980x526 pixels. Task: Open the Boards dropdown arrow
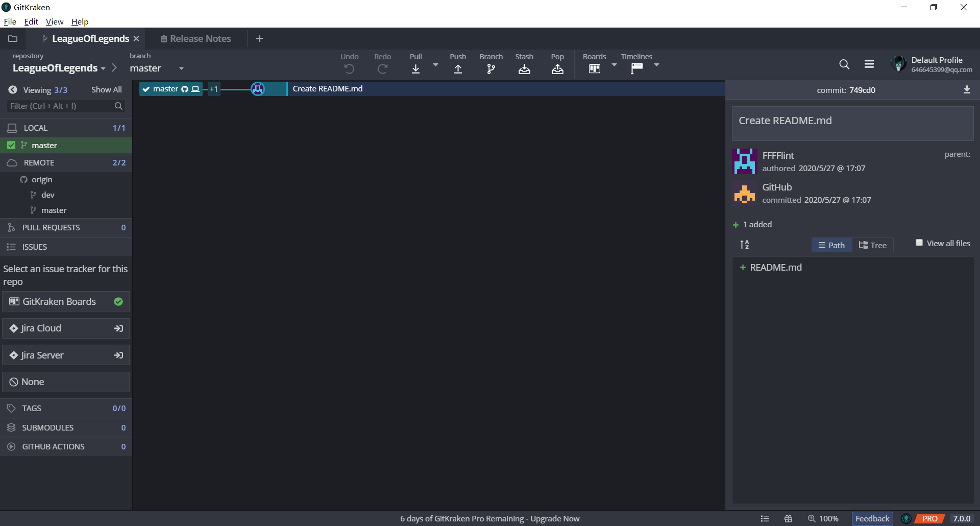614,65
